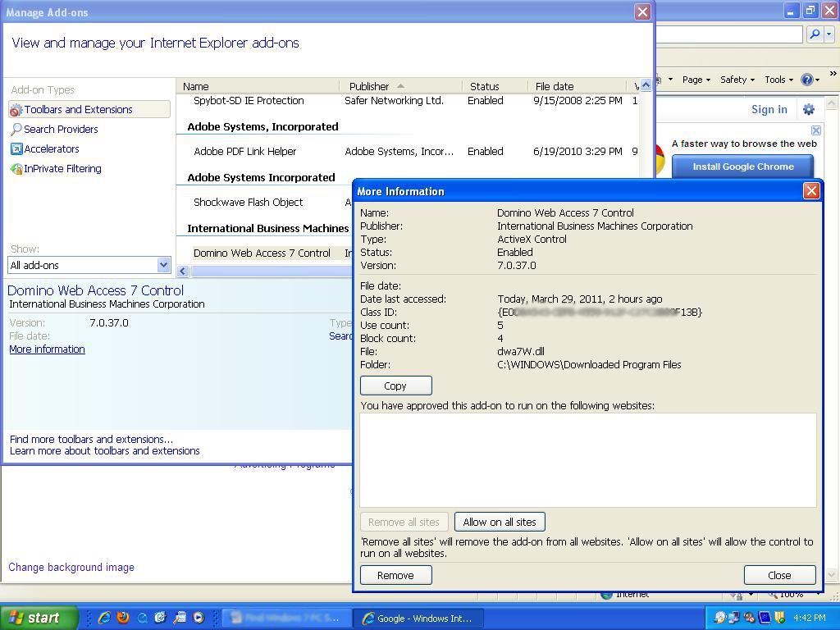This screenshot has height=630, width=840.
Task: Click the IE search magnifier button
Action: pyautogui.click(x=815, y=34)
